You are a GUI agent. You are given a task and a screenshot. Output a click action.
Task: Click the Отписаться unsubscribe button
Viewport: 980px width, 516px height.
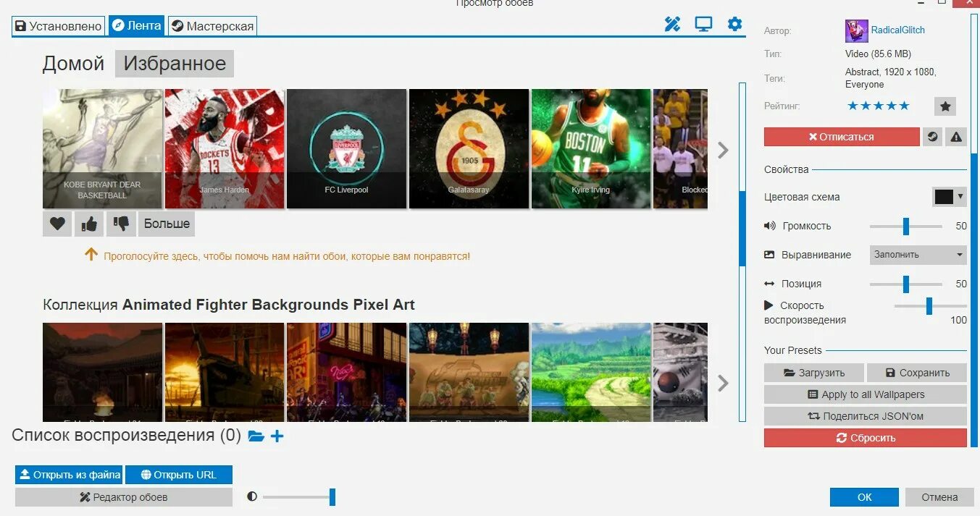(x=842, y=137)
